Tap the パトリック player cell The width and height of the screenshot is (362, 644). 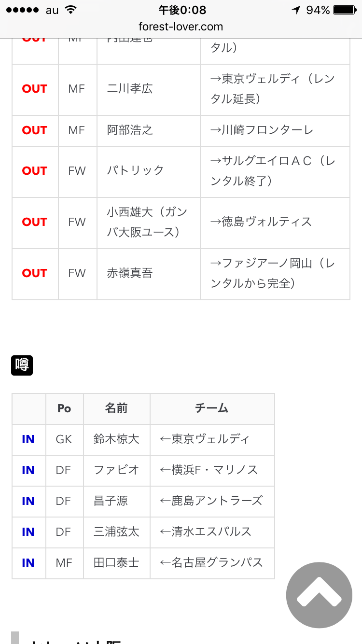pyautogui.click(x=136, y=171)
